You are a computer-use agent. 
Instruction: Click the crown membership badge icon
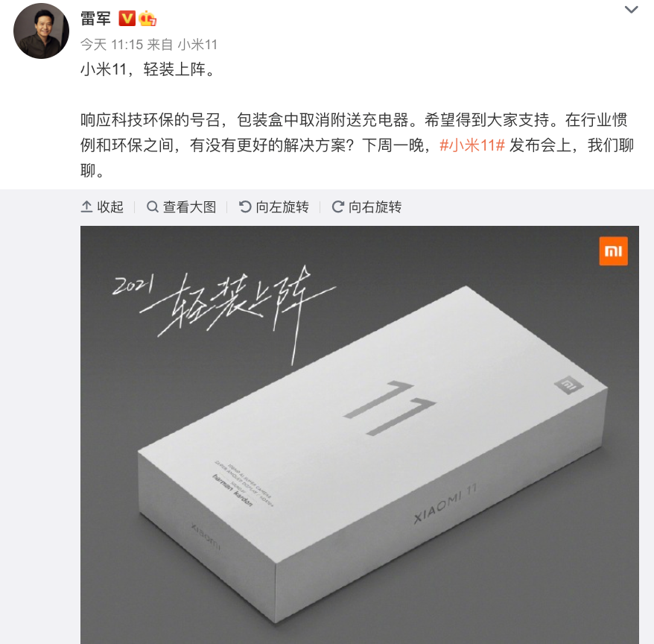click(147, 19)
